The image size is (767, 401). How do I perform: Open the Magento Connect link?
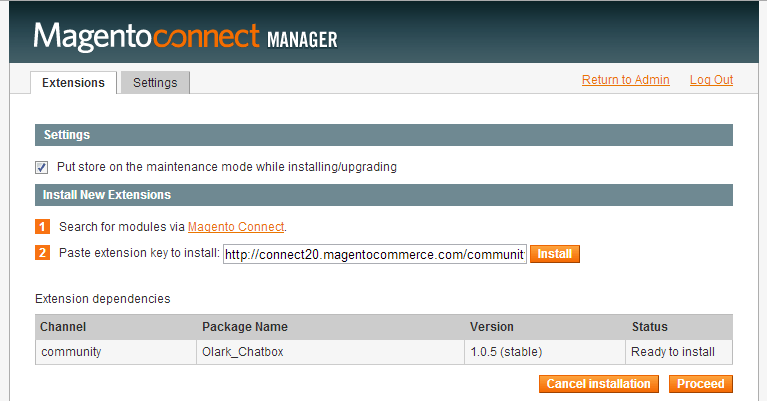pos(236,227)
